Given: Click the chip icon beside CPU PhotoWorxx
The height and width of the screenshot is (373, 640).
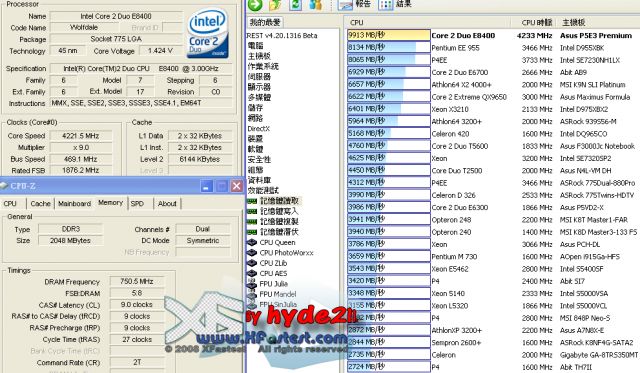Looking at the screenshot, I should point(252,253).
